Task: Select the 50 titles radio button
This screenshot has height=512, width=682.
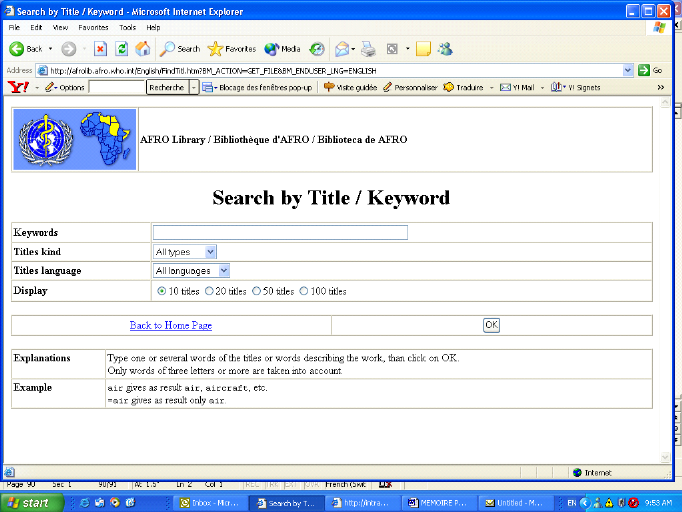Action: pos(256,291)
